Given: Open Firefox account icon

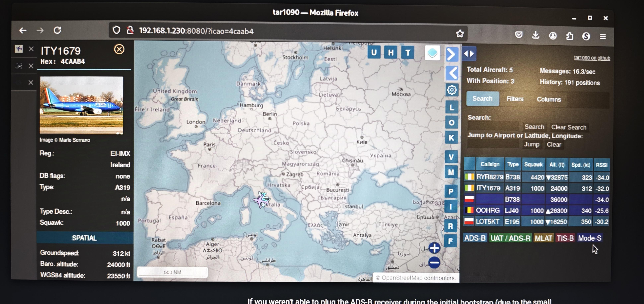Looking at the screenshot, I should [x=552, y=36].
